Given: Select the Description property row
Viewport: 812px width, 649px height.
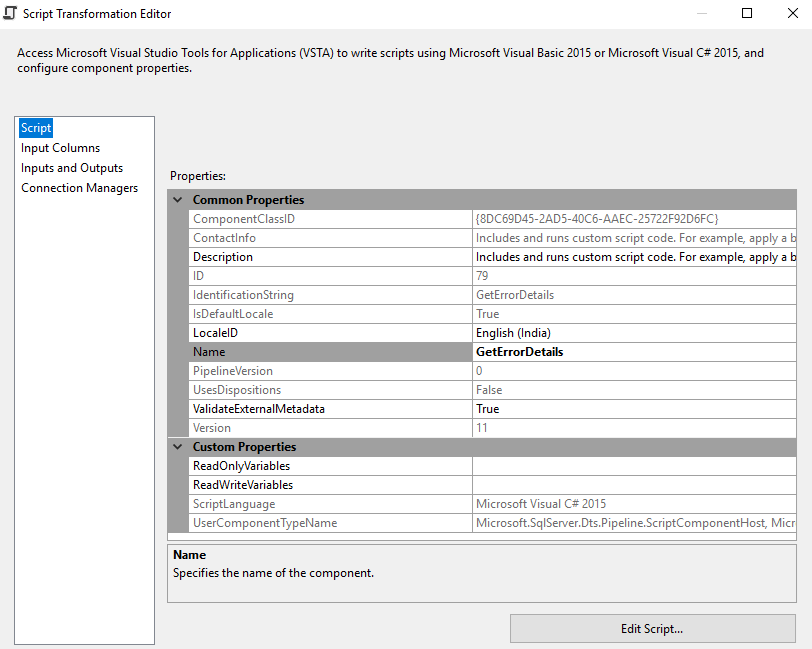Looking at the screenshot, I should [x=223, y=257].
